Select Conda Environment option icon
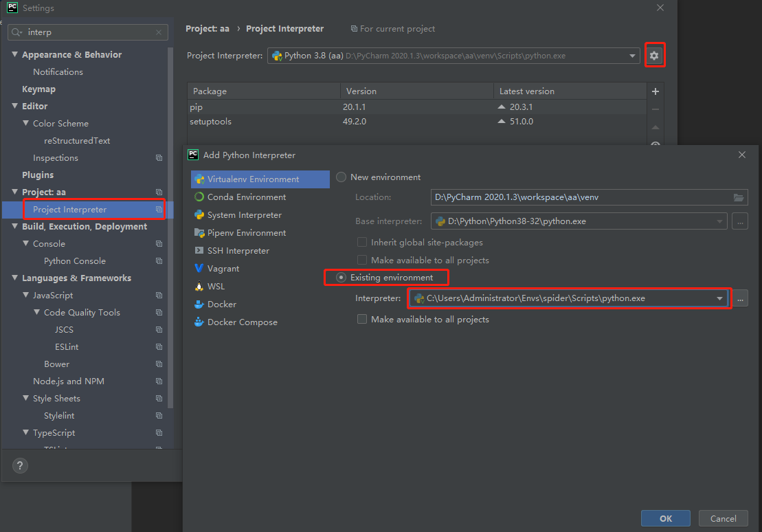762x532 pixels. pos(199,197)
